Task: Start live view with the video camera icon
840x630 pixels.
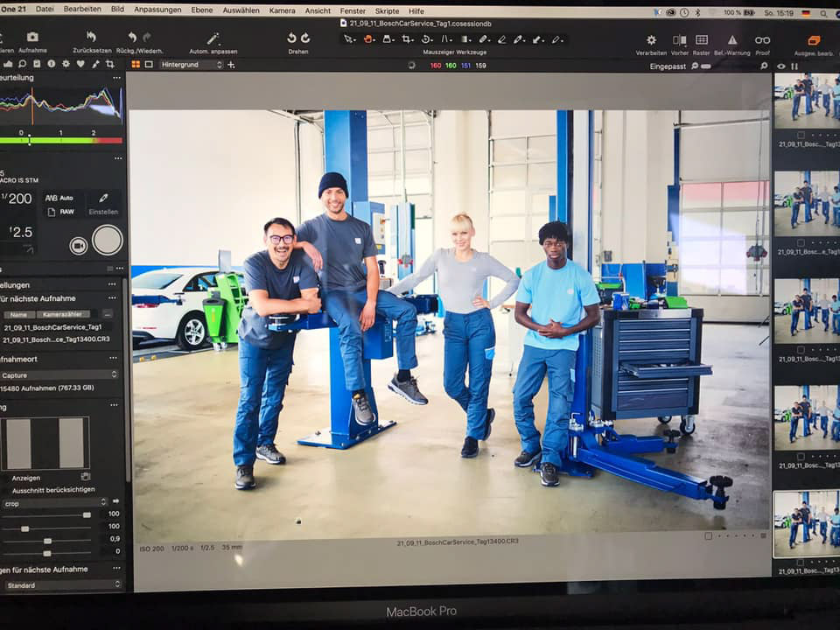Action: [x=78, y=246]
